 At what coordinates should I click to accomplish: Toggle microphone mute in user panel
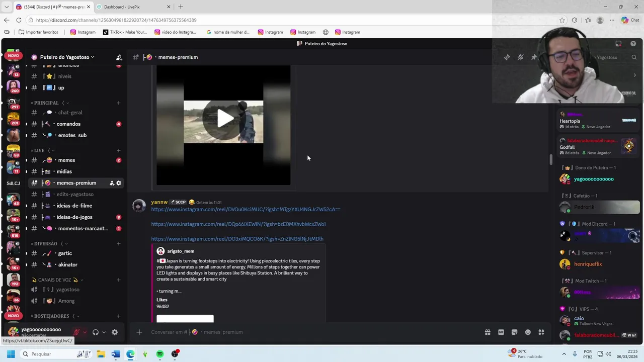click(77, 332)
